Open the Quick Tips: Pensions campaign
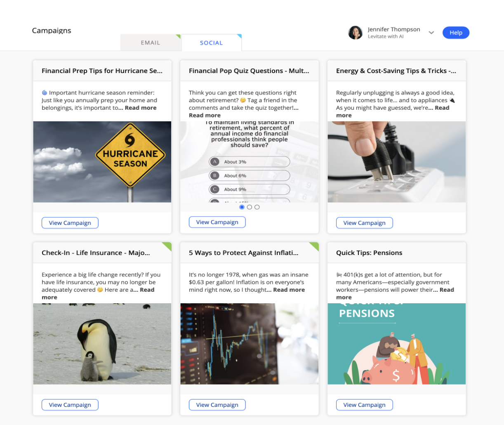The image size is (504, 425). coord(364,405)
